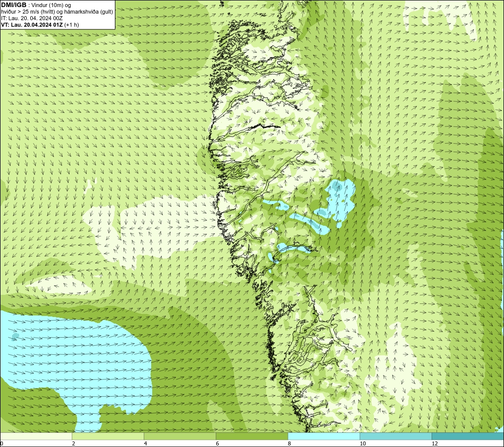Click the darkest teal swatch above 12 m/s

pos(468,436)
